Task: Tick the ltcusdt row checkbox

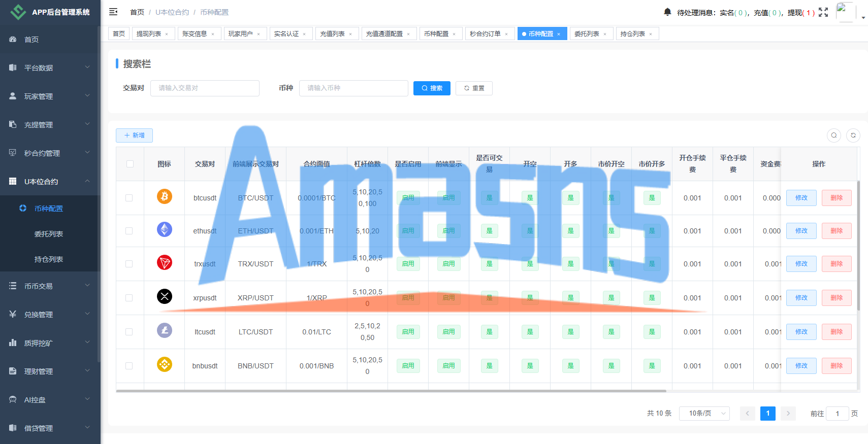Action: coord(129,332)
